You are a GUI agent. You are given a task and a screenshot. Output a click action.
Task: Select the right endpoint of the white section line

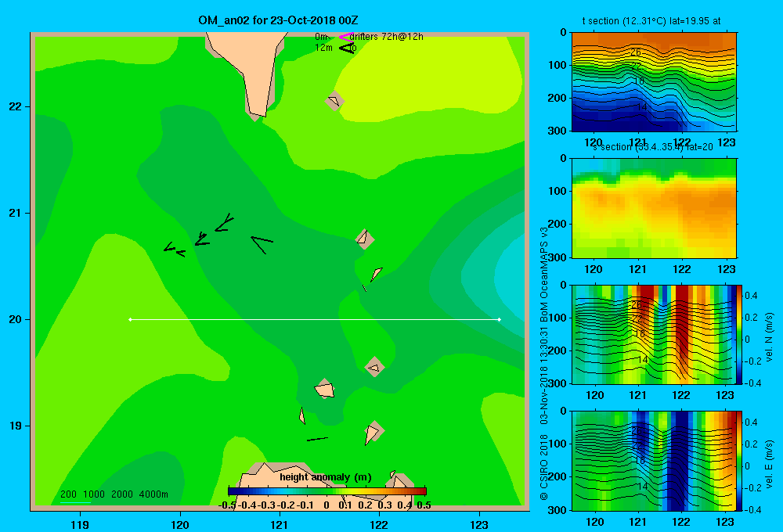click(500, 319)
